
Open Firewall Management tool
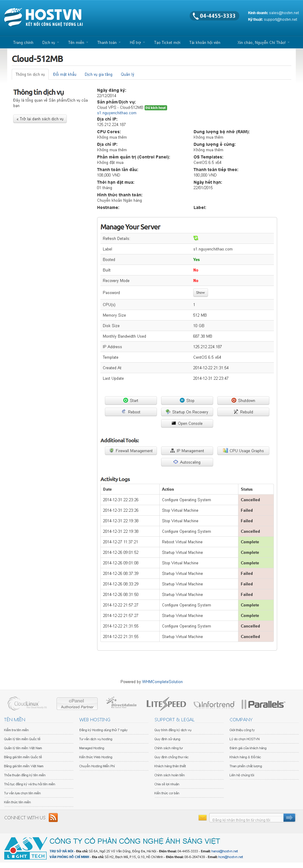[131, 450]
